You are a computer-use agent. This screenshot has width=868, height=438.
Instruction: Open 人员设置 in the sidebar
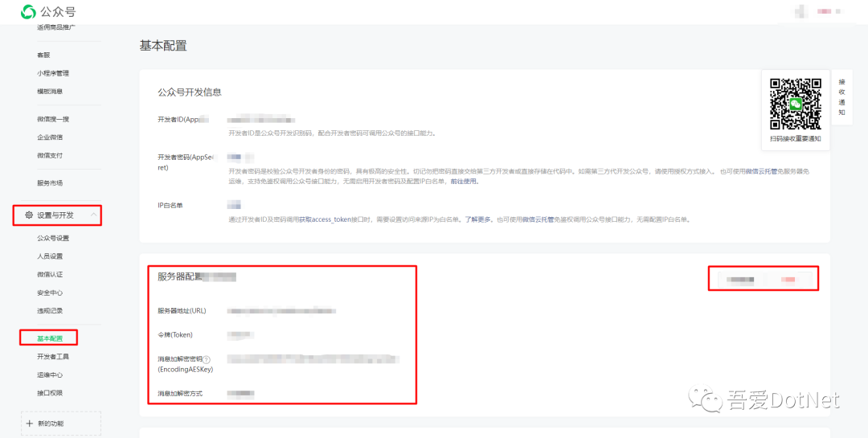click(x=50, y=256)
